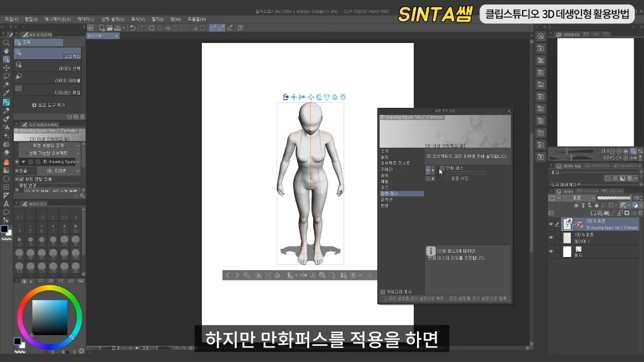Open the 편집(E) menu
The height and width of the screenshot is (362, 644).
tap(31, 20)
